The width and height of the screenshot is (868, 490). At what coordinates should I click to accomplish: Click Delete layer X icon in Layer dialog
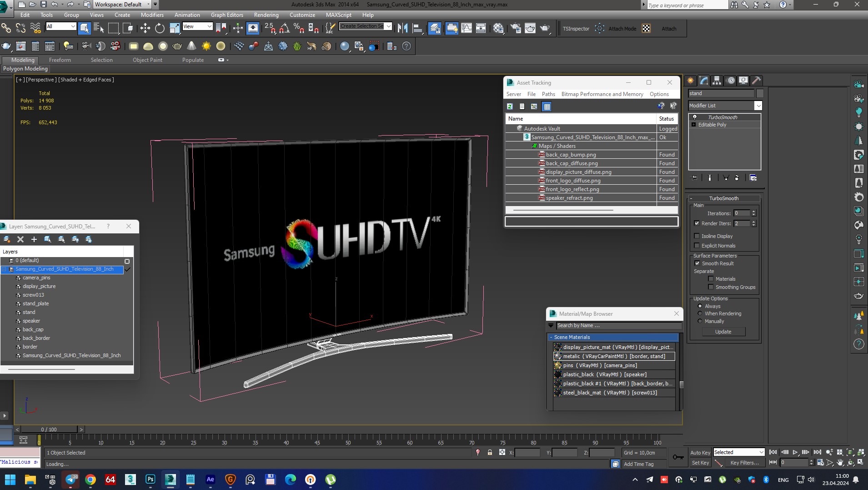(x=20, y=239)
